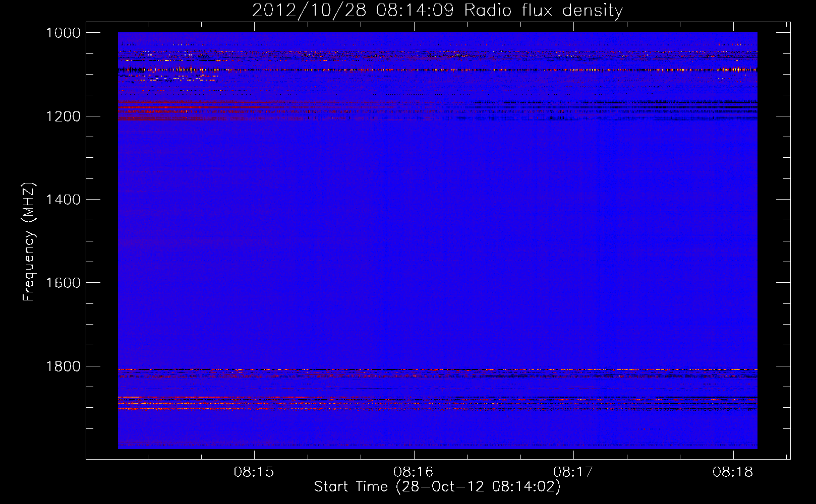Click the "Start Time (28-Oct-12 08:14:02)" axis label

pos(437,487)
